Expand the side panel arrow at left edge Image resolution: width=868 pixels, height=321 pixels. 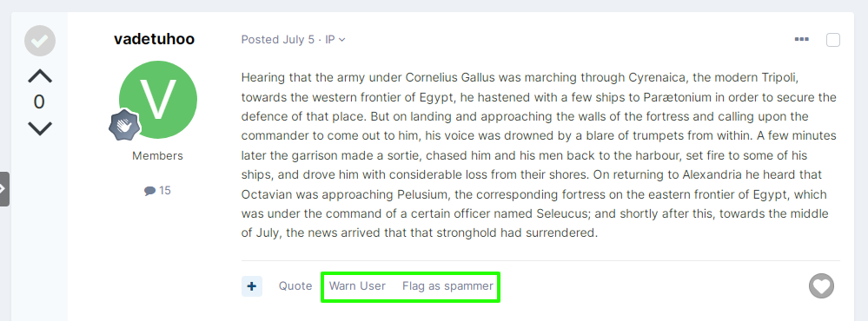pos(3,189)
